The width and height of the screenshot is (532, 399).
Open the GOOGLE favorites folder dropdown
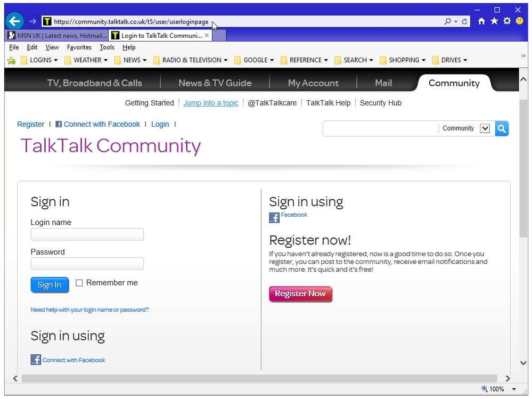pos(254,60)
